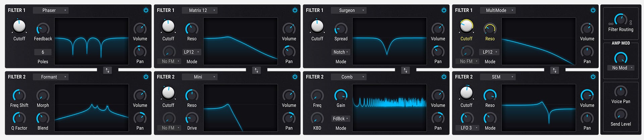Click the Mini filter Reso knob

point(192,95)
